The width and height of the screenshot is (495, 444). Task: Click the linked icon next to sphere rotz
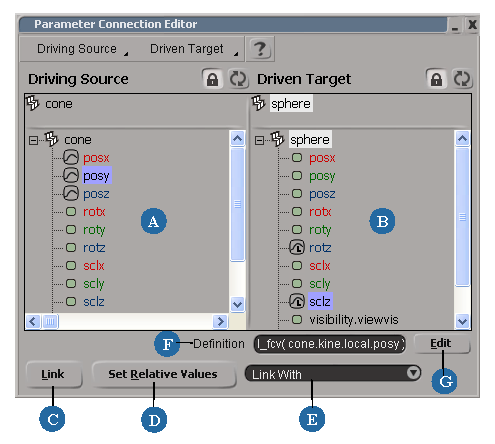point(296,247)
